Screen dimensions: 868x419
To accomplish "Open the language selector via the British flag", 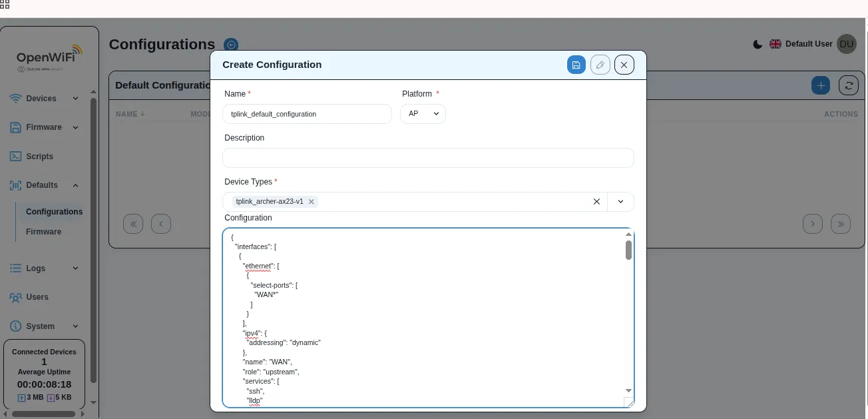I will coord(775,44).
